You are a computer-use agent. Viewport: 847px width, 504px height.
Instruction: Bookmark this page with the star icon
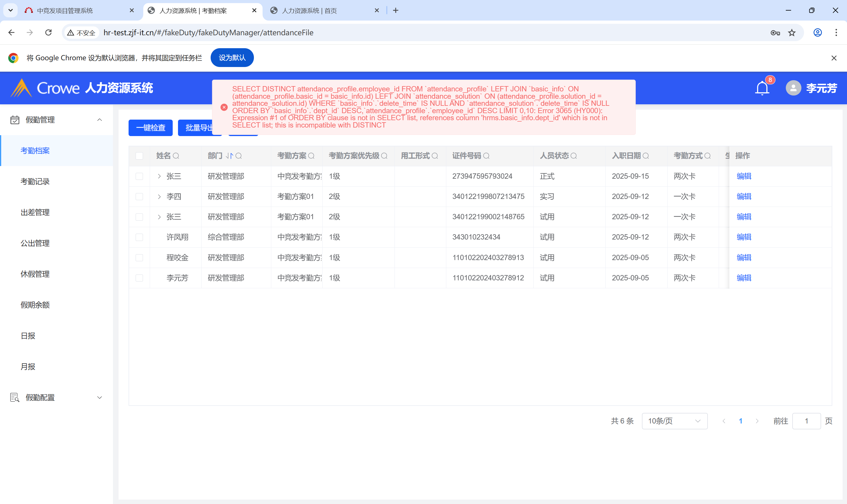[x=792, y=33]
